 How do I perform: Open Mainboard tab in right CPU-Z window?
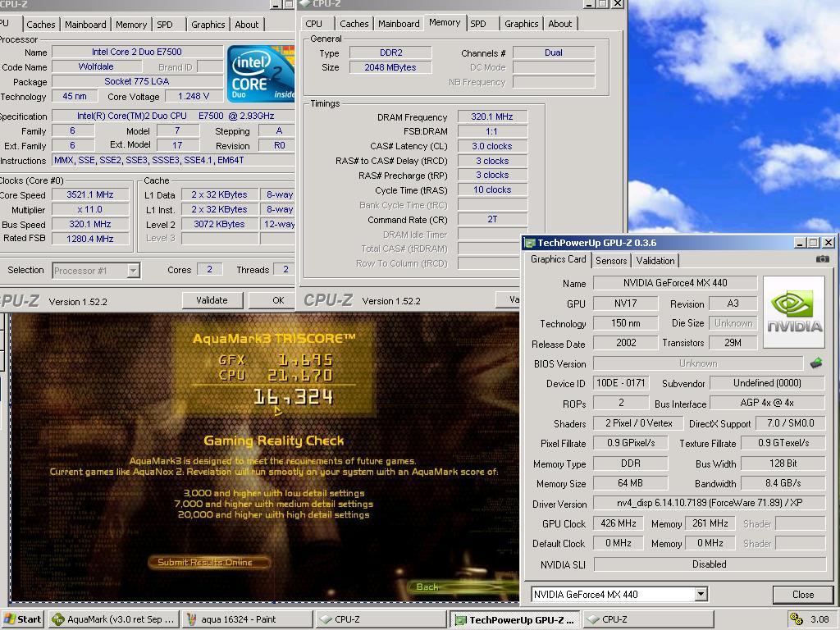click(x=399, y=24)
